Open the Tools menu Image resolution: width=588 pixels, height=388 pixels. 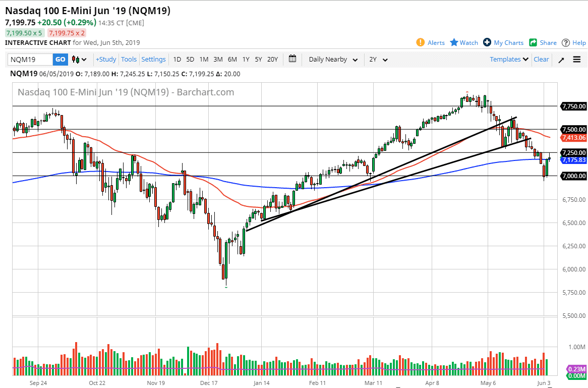coord(129,59)
